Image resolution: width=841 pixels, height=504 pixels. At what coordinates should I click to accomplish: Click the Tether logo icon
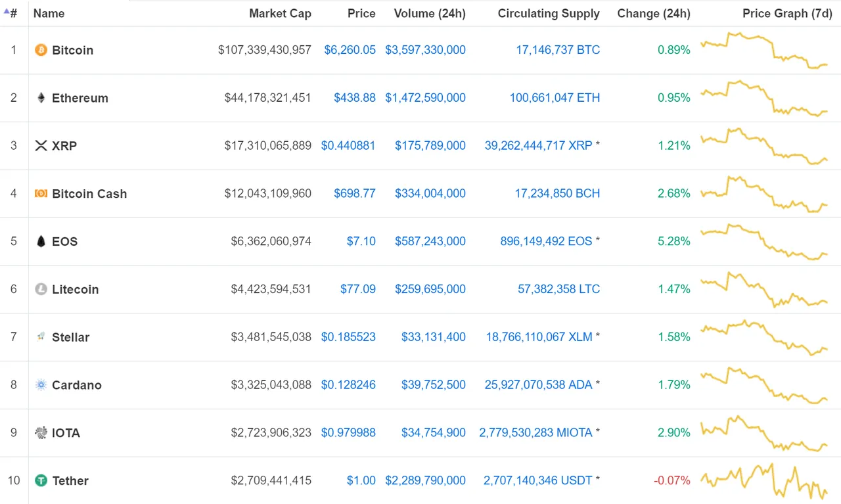click(41, 481)
